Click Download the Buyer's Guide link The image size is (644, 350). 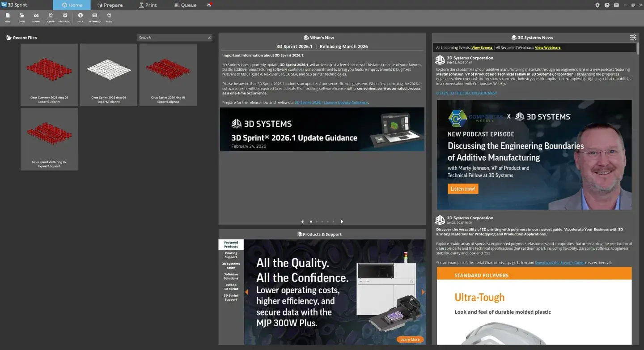click(559, 263)
